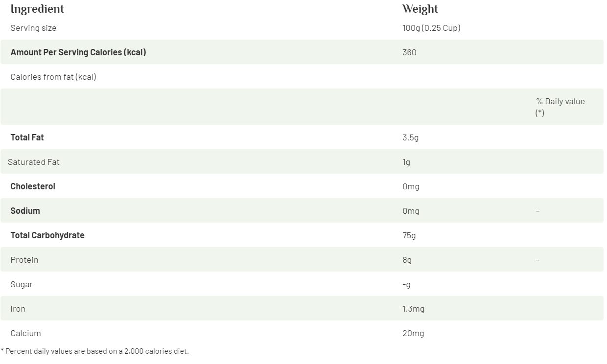Click the 3.5g total fat value
Screen dimensions: 607x364
click(410, 137)
